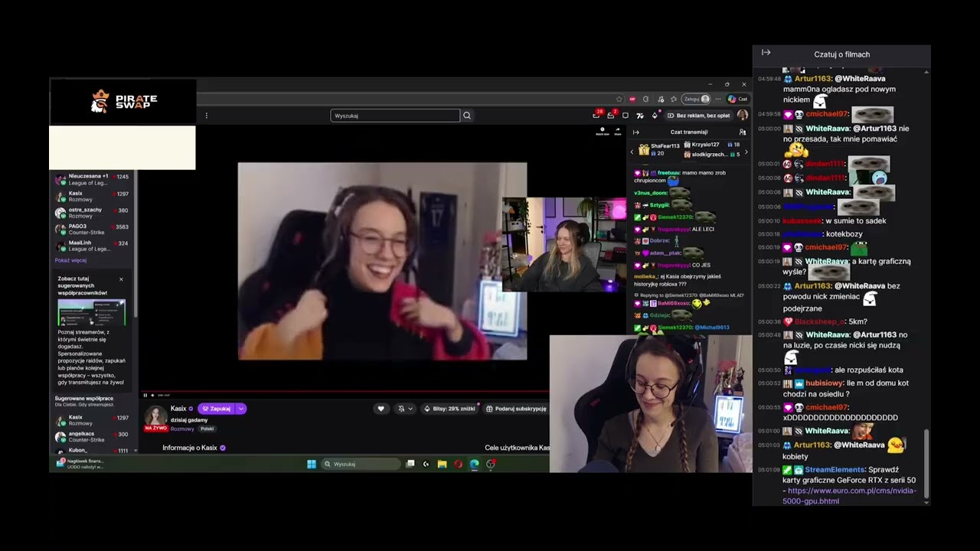Click the Twitch Wyszukaj search field
980x551 pixels.
coord(395,116)
